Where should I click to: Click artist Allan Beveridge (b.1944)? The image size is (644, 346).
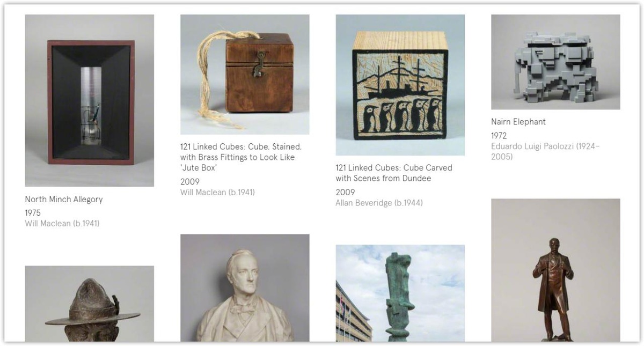click(x=379, y=203)
